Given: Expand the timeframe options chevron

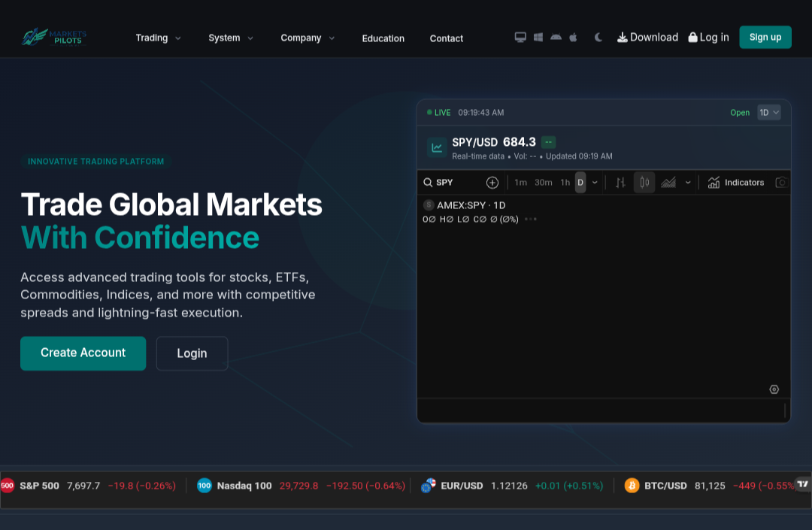Looking at the screenshot, I should coord(595,182).
